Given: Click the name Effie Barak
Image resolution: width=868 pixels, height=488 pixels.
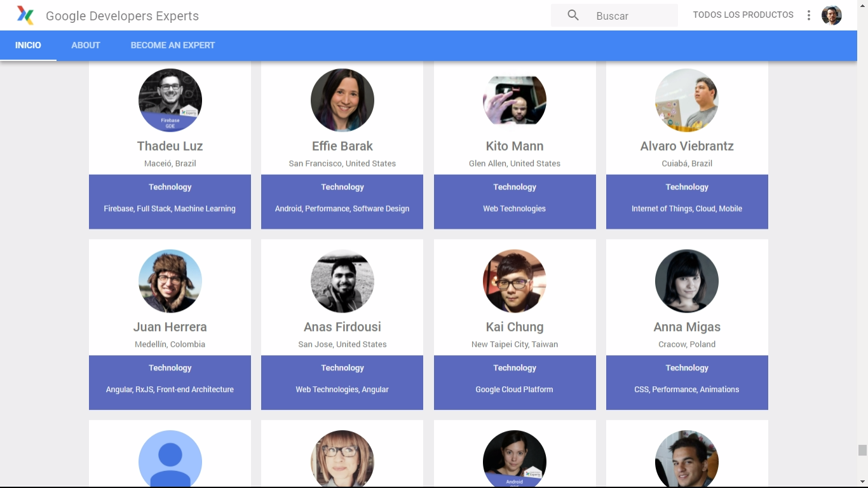Looking at the screenshot, I should coord(342,146).
